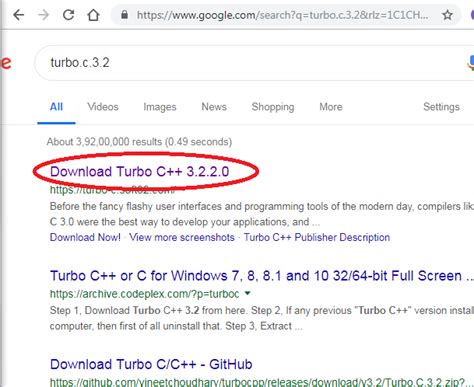Screen dimensions: 474x387
Task: Open the Download Turbo C++ 3.2.2.0 result
Action: click(139, 171)
